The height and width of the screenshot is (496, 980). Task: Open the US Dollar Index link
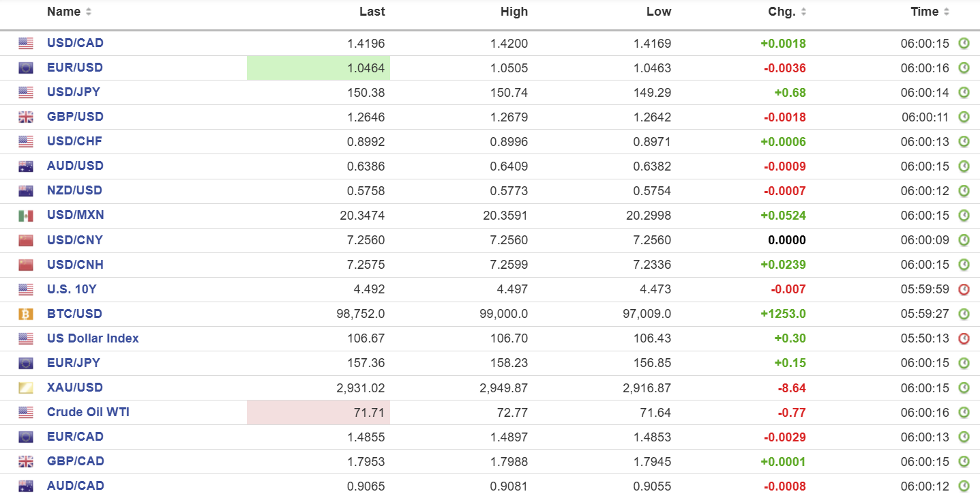93,338
